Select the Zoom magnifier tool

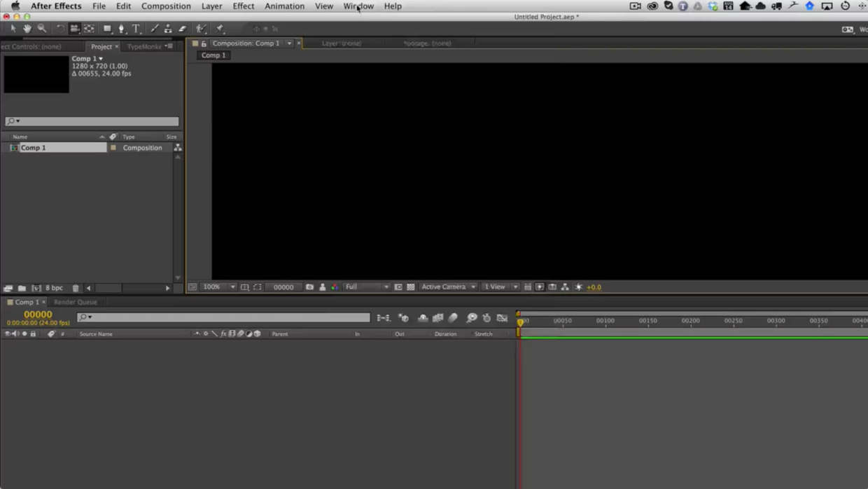[x=42, y=29]
